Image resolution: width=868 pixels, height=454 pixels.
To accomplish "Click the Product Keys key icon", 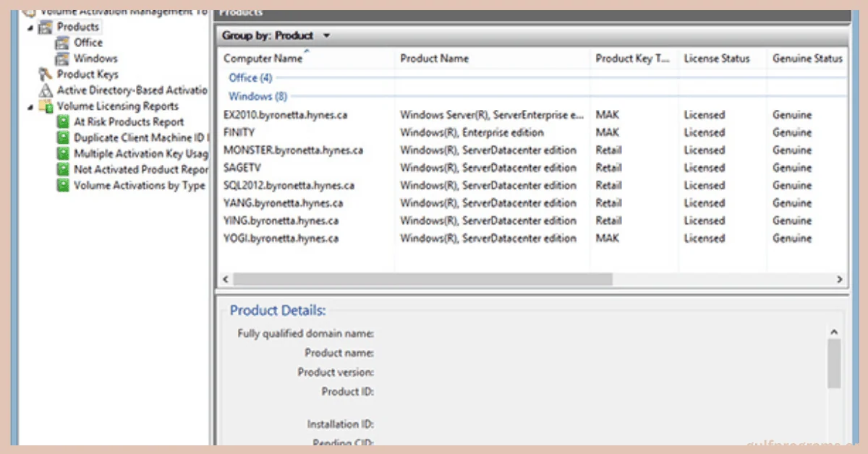I will (x=46, y=74).
